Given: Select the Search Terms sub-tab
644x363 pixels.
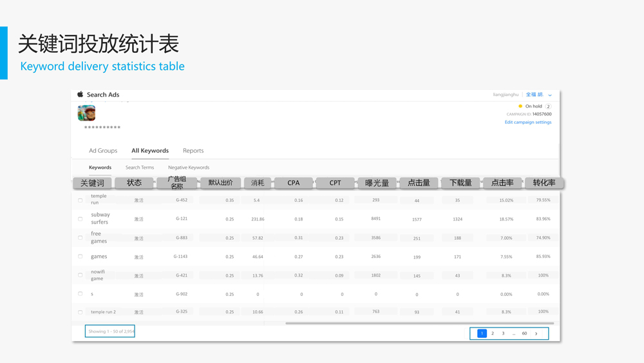Looking at the screenshot, I should [140, 168].
